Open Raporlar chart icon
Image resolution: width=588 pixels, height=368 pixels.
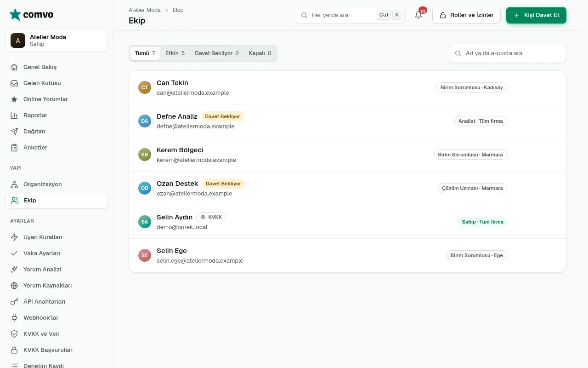point(14,115)
